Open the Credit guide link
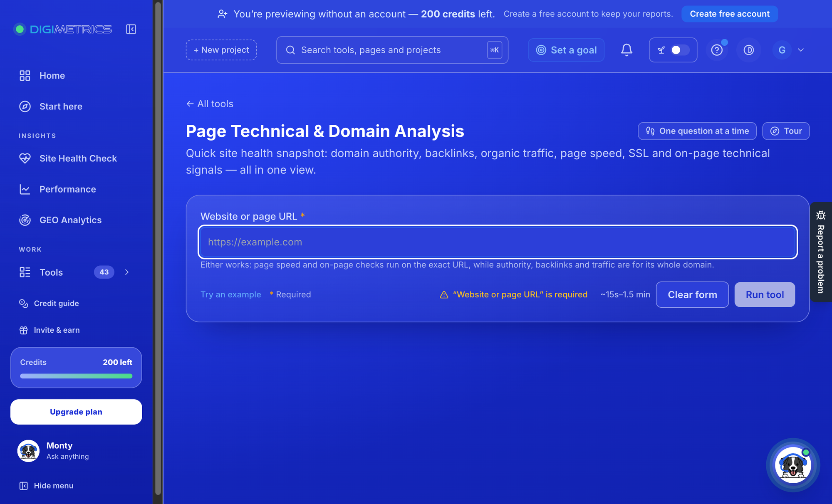The image size is (832, 504). [49, 304]
